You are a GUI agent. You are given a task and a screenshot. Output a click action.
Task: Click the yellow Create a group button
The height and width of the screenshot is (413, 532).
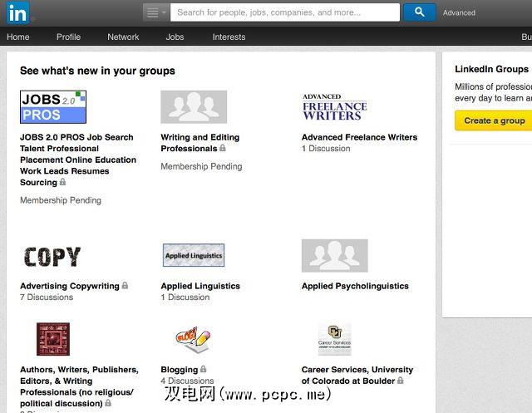(495, 120)
